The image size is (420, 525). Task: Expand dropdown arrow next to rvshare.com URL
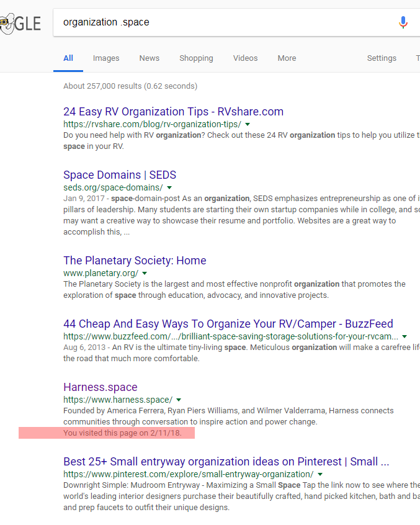point(248,125)
